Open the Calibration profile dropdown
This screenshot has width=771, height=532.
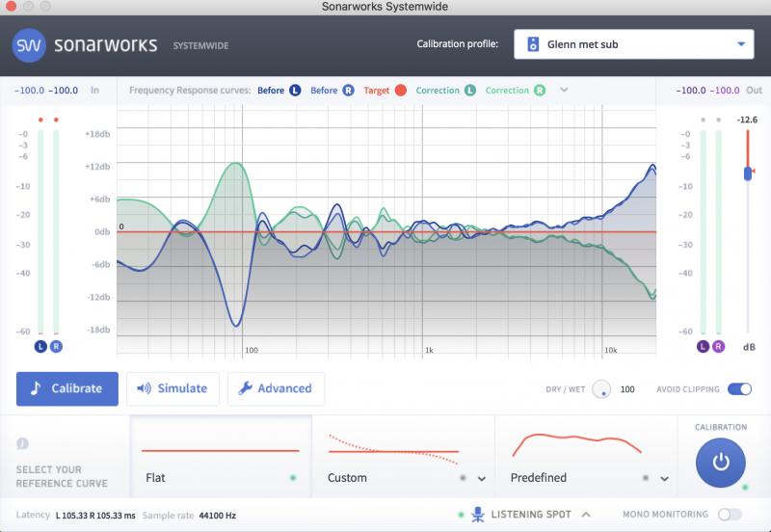634,44
